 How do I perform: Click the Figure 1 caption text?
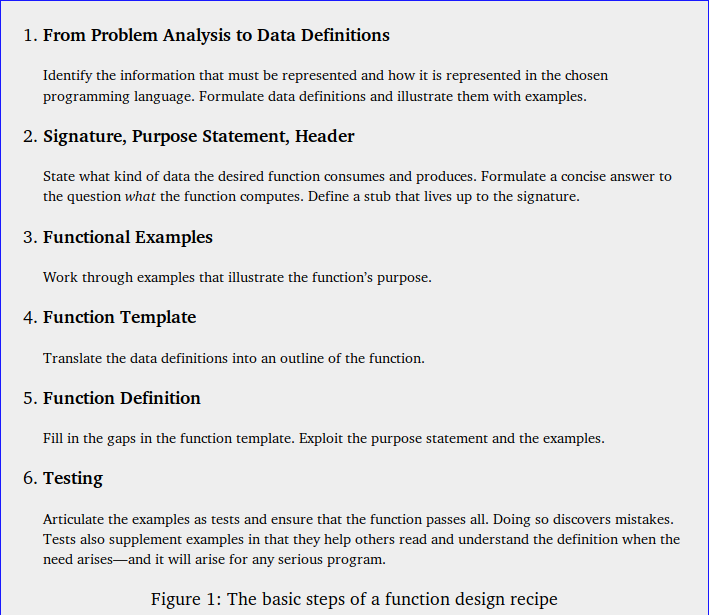pyautogui.click(x=354, y=599)
